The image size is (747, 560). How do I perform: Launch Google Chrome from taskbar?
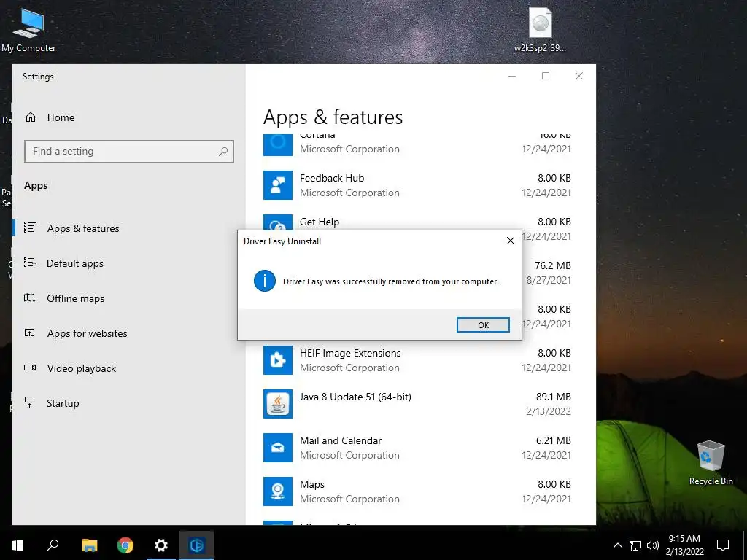point(125,545)
